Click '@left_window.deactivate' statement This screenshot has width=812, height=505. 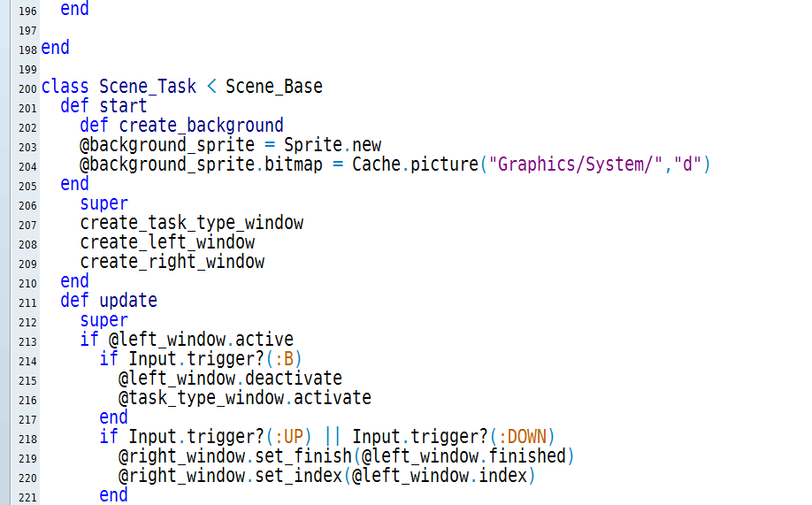click(231, 379)
